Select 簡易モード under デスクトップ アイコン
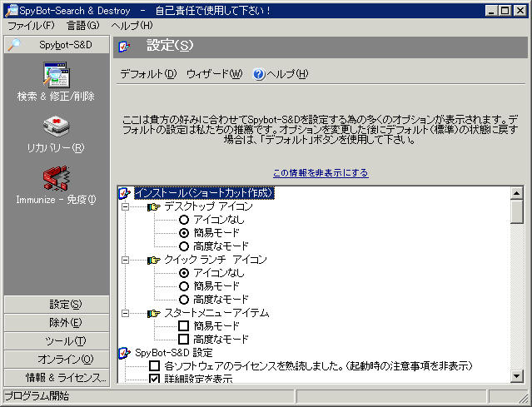 coord(183,233)
